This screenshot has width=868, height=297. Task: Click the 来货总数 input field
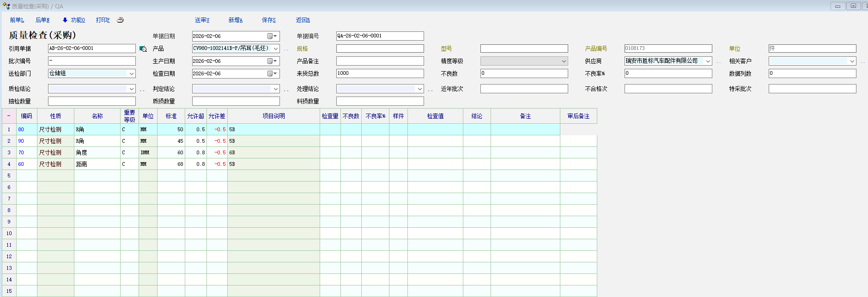(380, 73)
